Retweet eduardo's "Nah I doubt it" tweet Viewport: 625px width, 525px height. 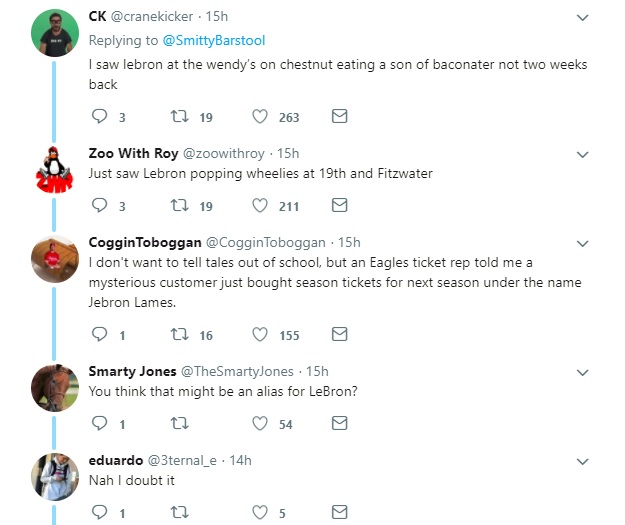pyautogui.click(x=179, y=513)
